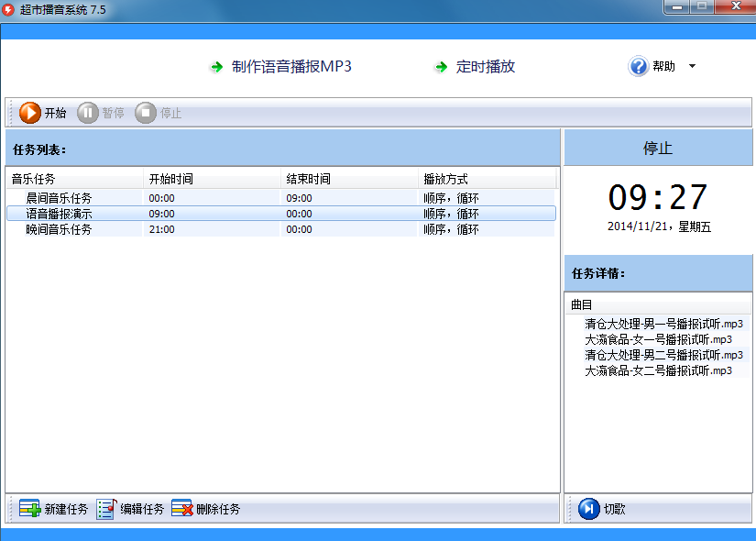Click the 结束时间 column header
Viewport: 756px width, 541px height.
pyautogui.click(x=349, y=179)
